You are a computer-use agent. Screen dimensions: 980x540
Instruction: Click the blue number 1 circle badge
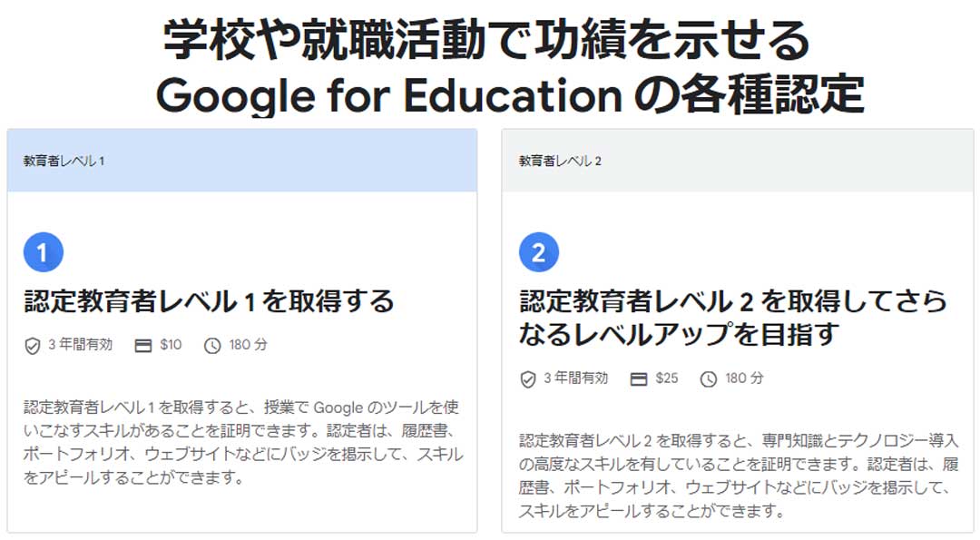44,252
